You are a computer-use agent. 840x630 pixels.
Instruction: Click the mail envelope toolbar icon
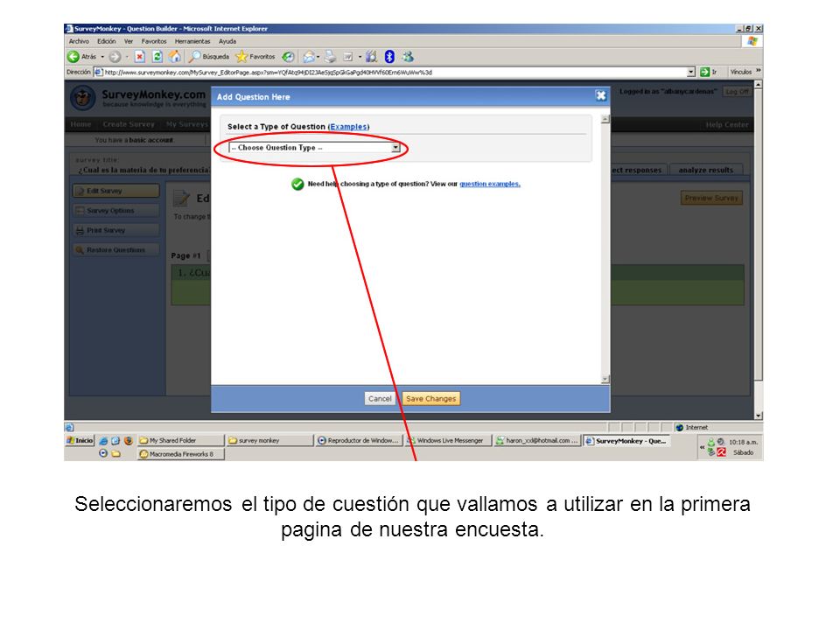(309, 56)
